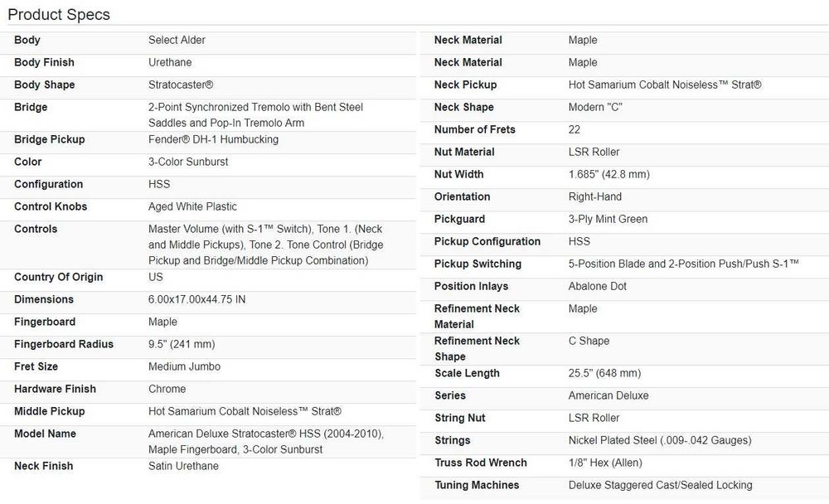Click the Product Specs heading
Screen dimensions: 829x504
59,15
